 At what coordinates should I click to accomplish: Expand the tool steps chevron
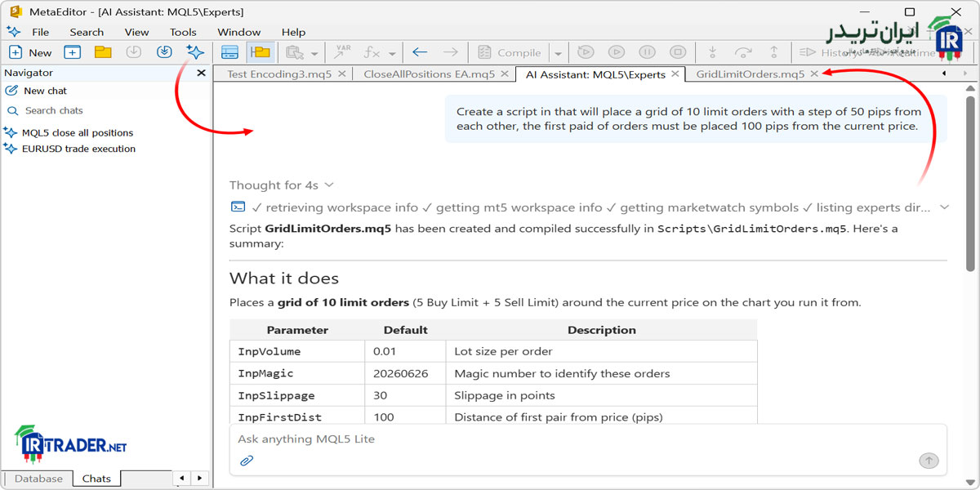coord(944,207)
